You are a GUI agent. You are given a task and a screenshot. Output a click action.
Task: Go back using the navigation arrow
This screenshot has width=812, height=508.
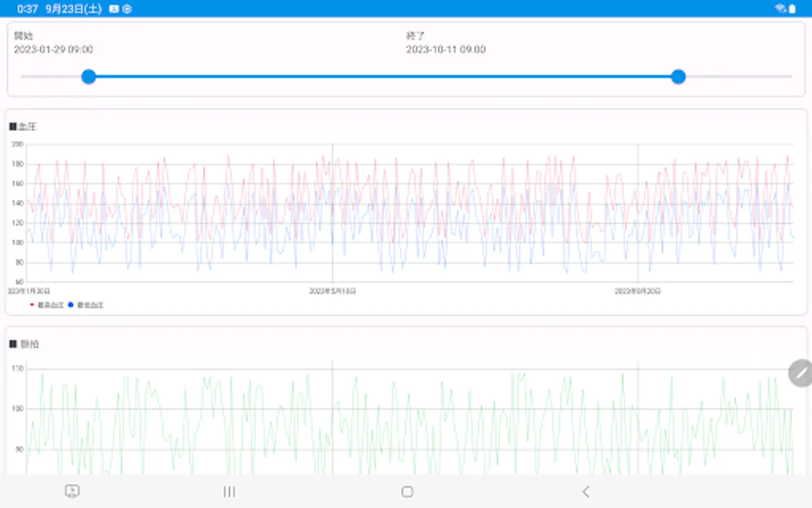[x=586, y=492]
